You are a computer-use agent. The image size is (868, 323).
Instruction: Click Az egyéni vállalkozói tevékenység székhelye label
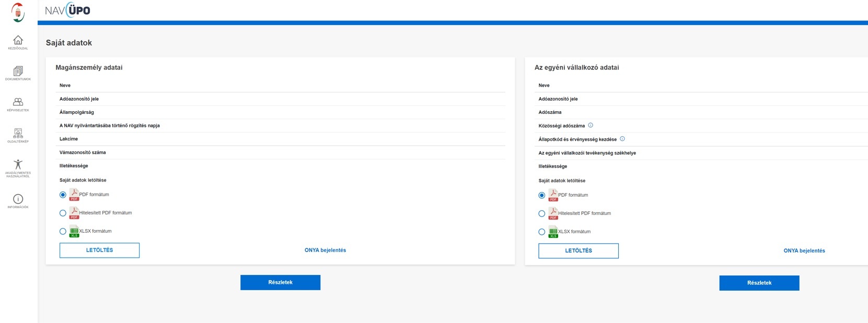587,153
